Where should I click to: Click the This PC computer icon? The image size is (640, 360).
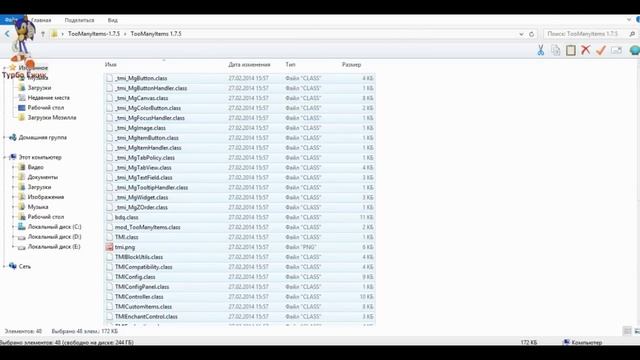[x=13, y=157]
